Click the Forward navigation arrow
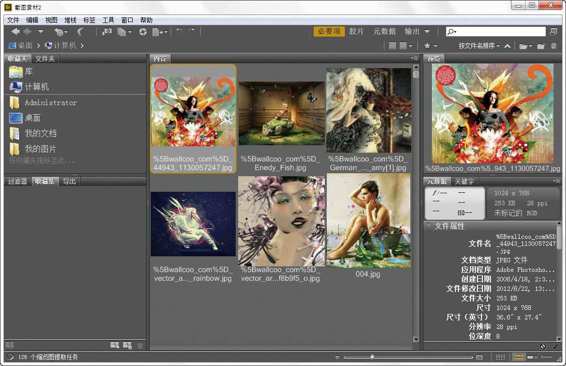The width and height of the screenshot is (566, 366). click(27, 32)
